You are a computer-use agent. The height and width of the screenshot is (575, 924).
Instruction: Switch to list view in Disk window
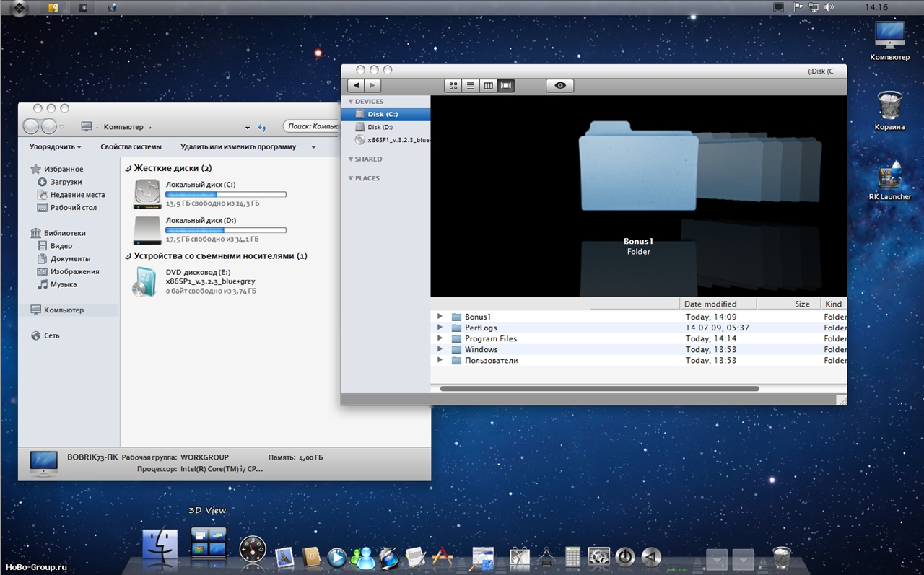471,86
